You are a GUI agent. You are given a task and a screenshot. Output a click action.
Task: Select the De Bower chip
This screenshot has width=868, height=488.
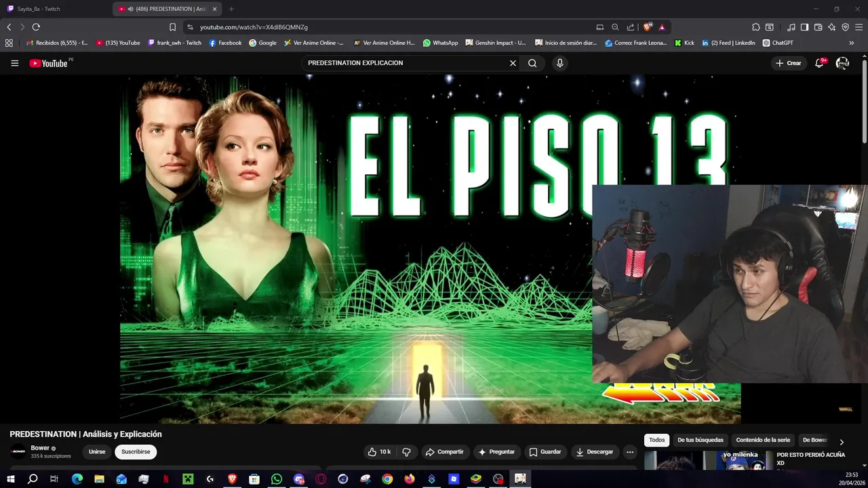pos(815,440)
